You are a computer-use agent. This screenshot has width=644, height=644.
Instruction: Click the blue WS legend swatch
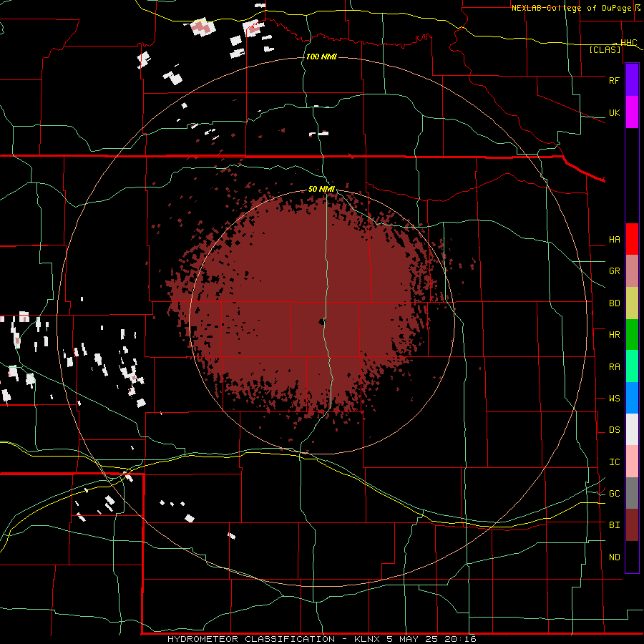(x=632, y=398)
